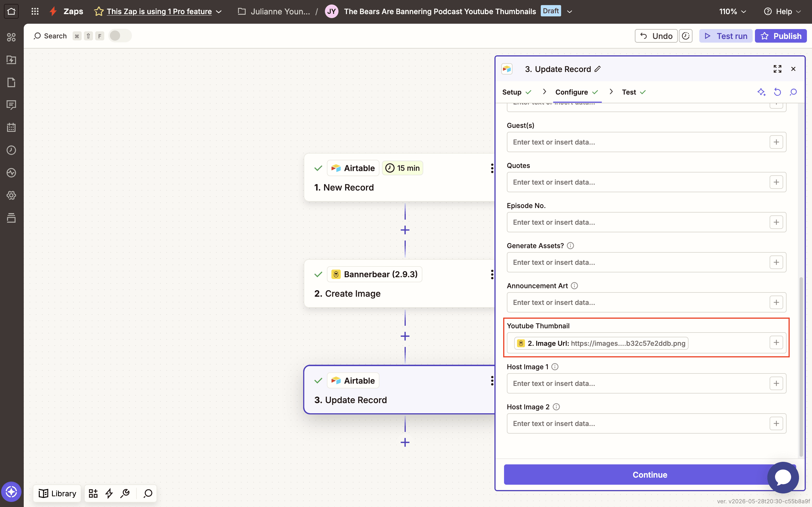Click the JY user avatar

(x=331, y=11)
